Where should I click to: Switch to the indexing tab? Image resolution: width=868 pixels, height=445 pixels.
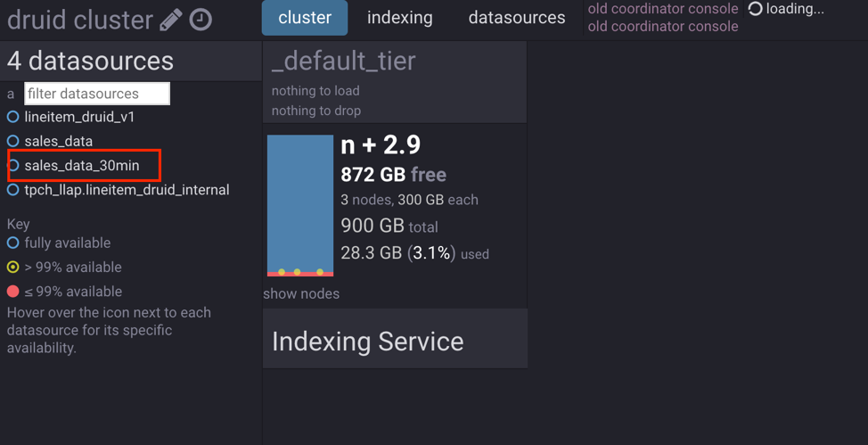pos(399,18)
